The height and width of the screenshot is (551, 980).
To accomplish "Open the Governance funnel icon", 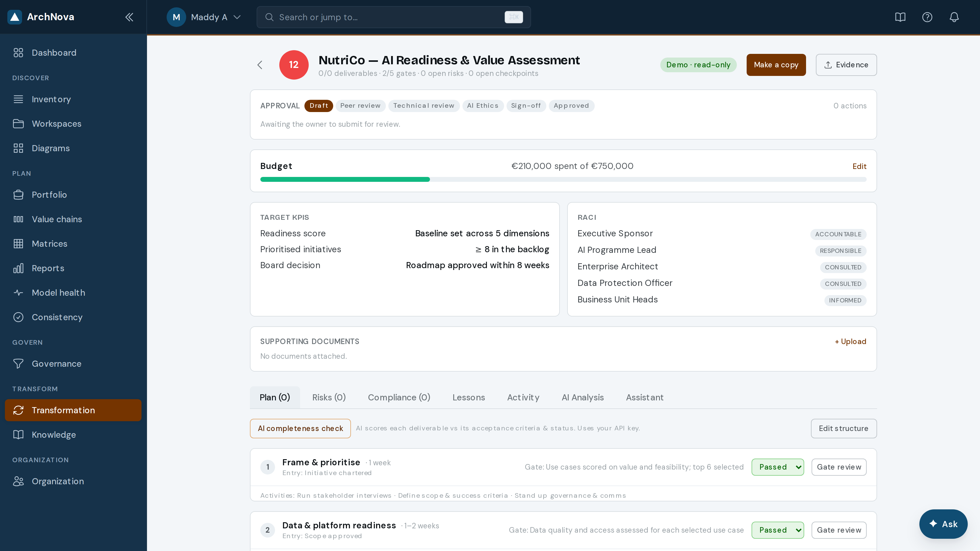I will [18, 364].
